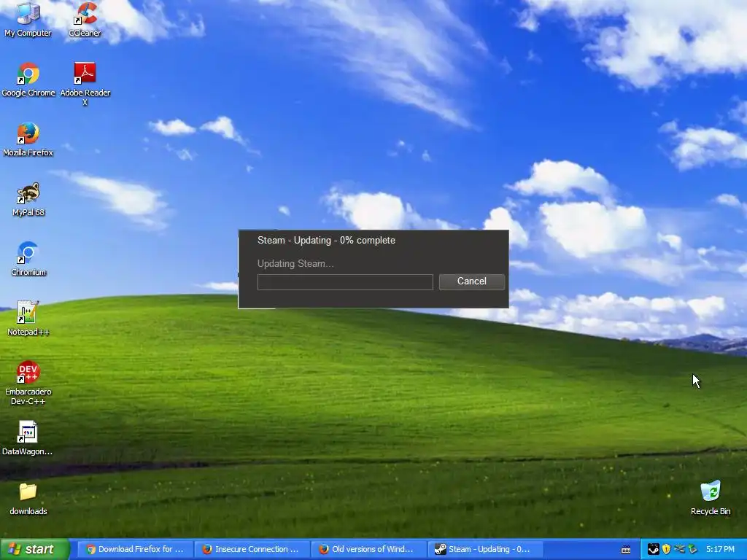The width and height of the screenshot is (747, 560).
Task: Switch to Old versions of Windows taskbar window
Action: point(368,549)
